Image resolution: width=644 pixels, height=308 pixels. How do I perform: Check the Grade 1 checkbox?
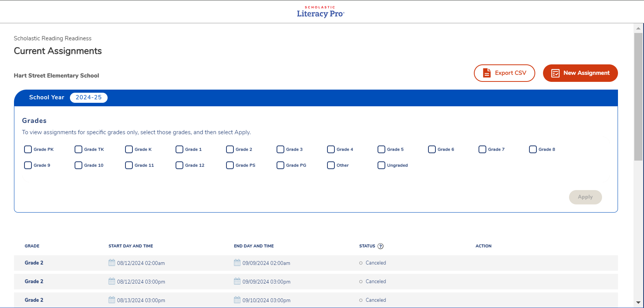pos(179,149)
